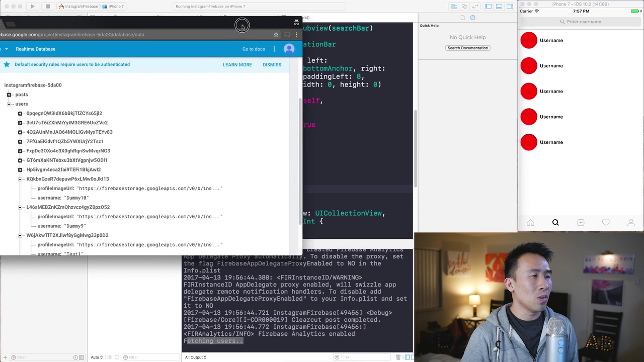Open the Auto variables view dropdown
The width and height of the screenshot is (644, 362).
click(x=97, y=357)
